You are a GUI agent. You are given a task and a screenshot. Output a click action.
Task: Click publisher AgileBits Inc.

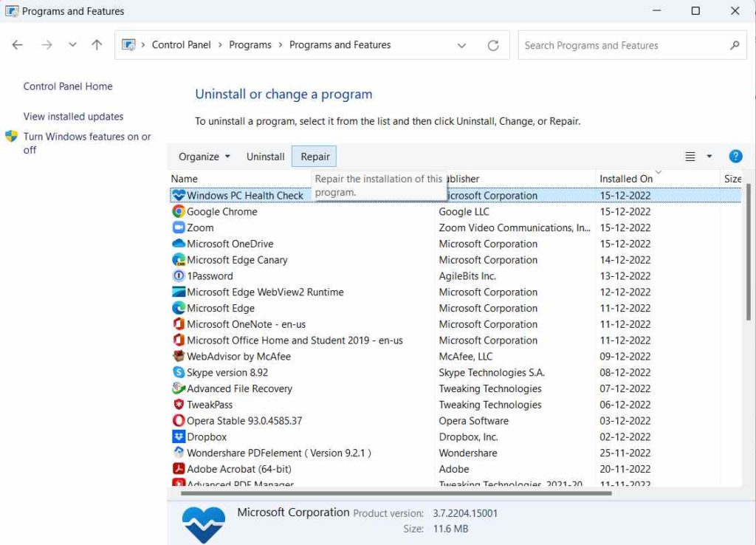click(467, 276)
